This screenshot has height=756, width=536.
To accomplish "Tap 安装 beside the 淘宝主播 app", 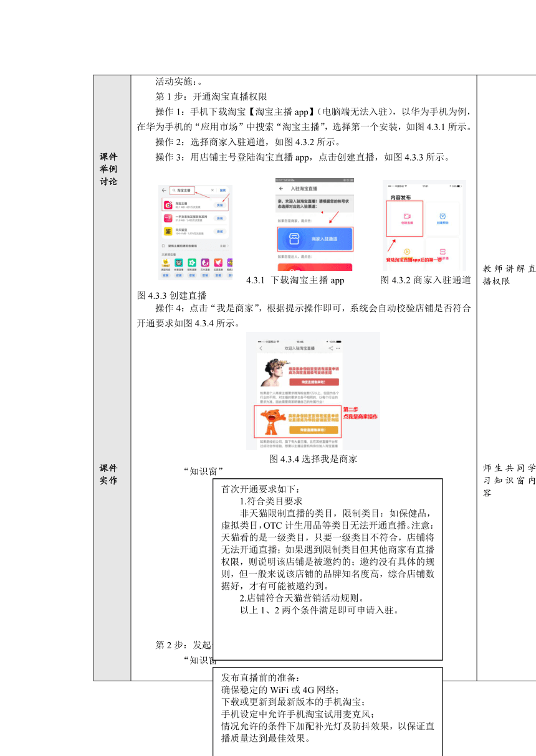I will tap(220, 204).
